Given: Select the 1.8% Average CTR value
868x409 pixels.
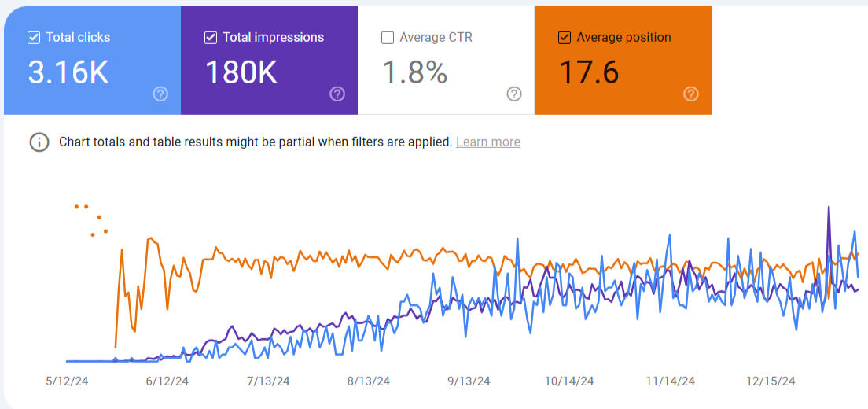Looking at the screenshot, I should (x=415, y=72).
